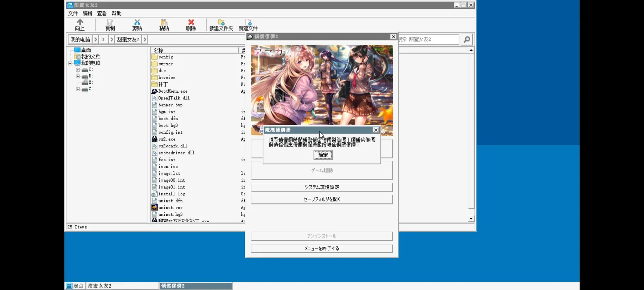Click the Copy (复制) toolbar icon
The image size is (644, 290).
(110, 22)
